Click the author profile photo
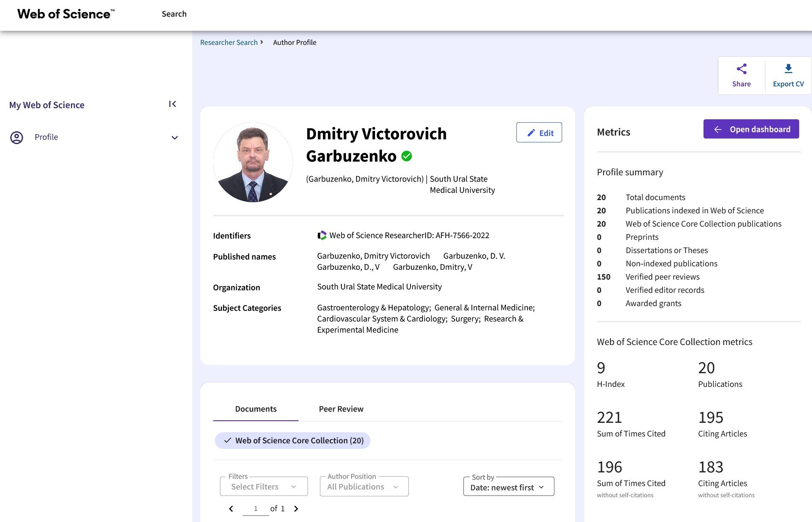812x522 pixels. click(253, 162)
